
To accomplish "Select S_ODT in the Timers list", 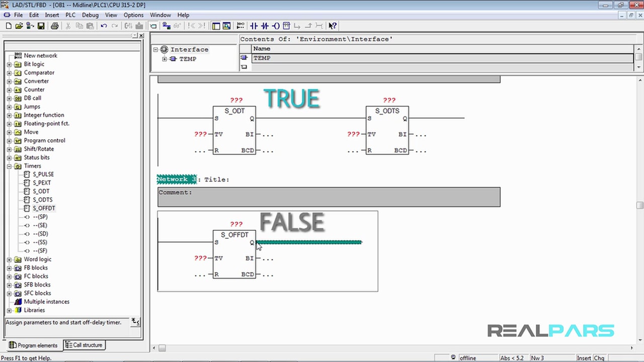I will pos(41,192).
